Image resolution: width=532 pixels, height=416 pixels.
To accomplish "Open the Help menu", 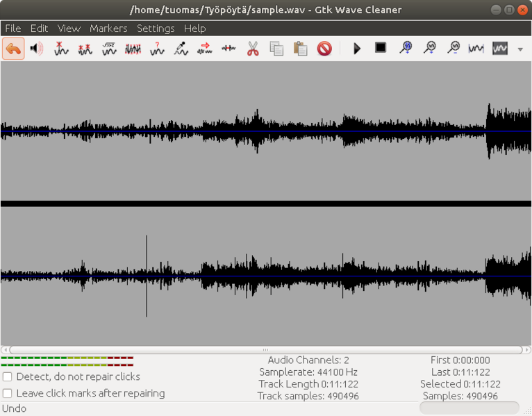I will tap(194, 28).
